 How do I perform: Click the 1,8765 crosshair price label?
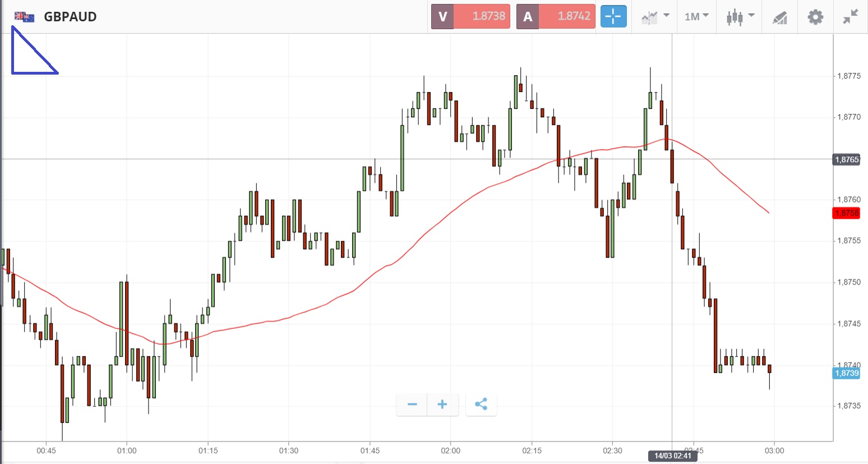pyautogui.click(x=846, y=160)
